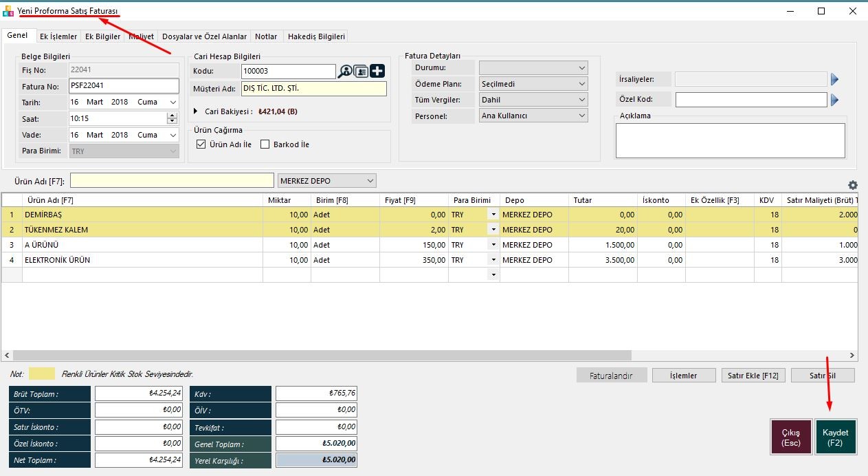
Task: Switch to the Ek İşlemler tab
Action: [x=58, y=36]
